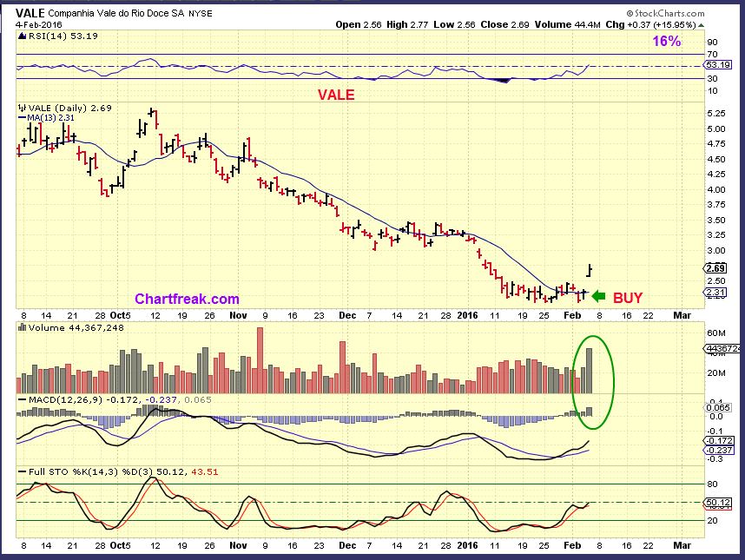The image size is (745, 560).
Task: Click the 53.19 RSI value tag
Action: (x=718, y=64)
